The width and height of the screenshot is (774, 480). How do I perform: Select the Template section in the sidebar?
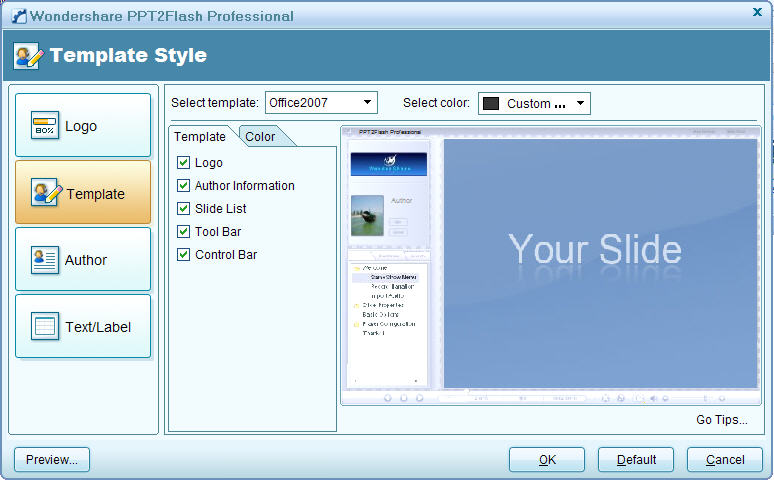coord(83,193)
